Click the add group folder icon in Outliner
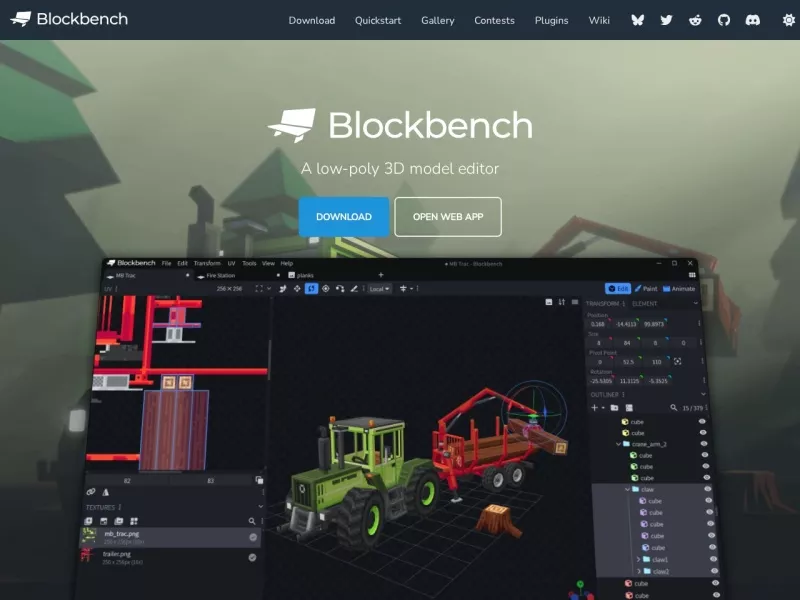 [614, 408]
